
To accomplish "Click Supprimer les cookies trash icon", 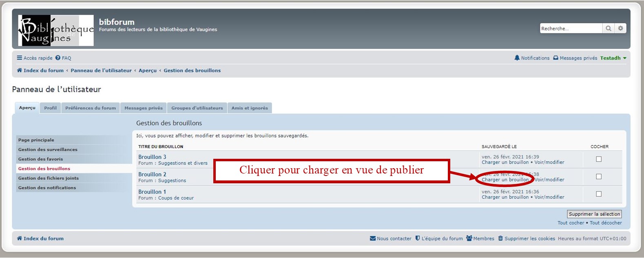I will pyautogui.click(x=500, y=238).
